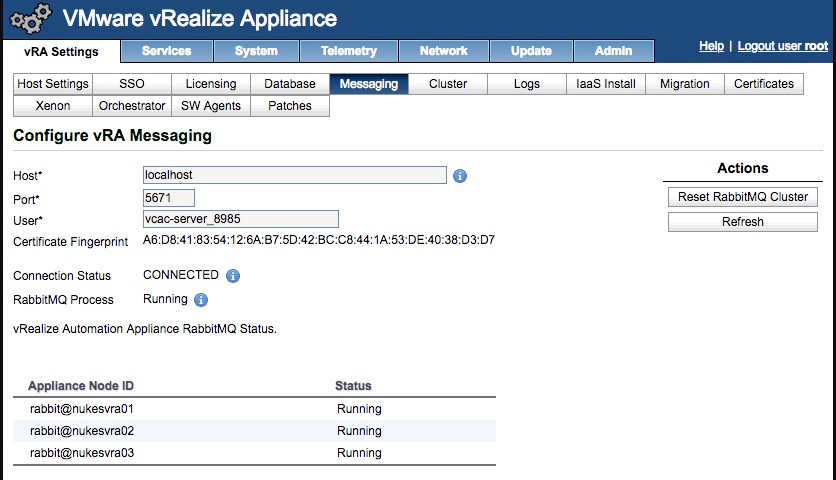Click the User field vcac-server_8985
Image resolution: width=836 pixels, height=480 pixels.
(x=240, y=219)
